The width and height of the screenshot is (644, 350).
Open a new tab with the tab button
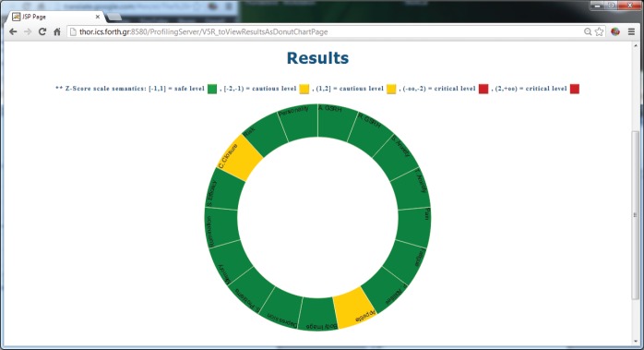coord(113,18)
